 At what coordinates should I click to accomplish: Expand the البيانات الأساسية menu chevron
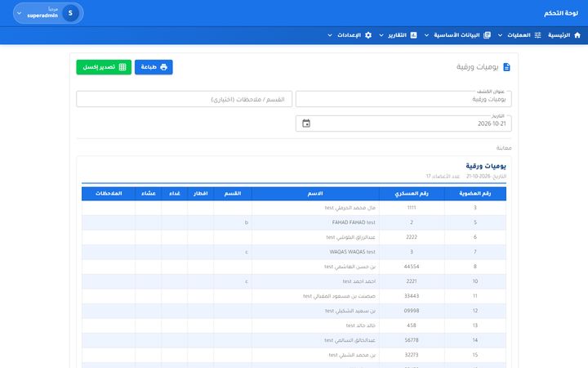[426, 35]
